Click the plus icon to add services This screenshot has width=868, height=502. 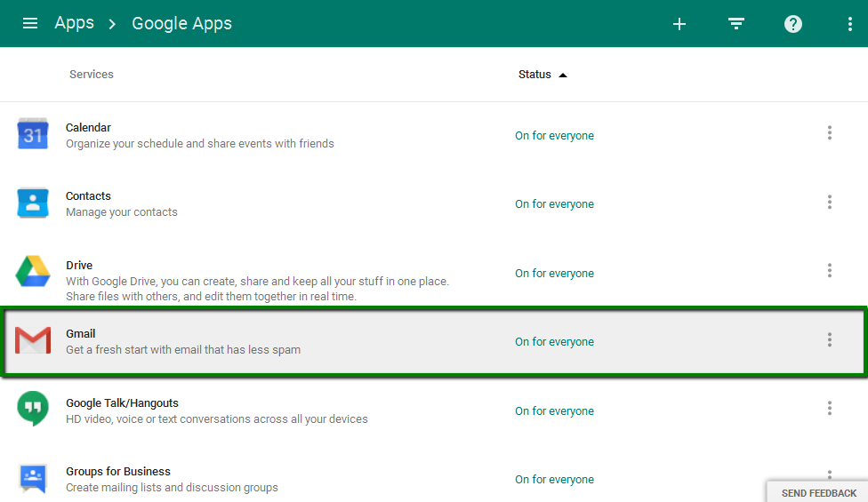click(679, 24)
